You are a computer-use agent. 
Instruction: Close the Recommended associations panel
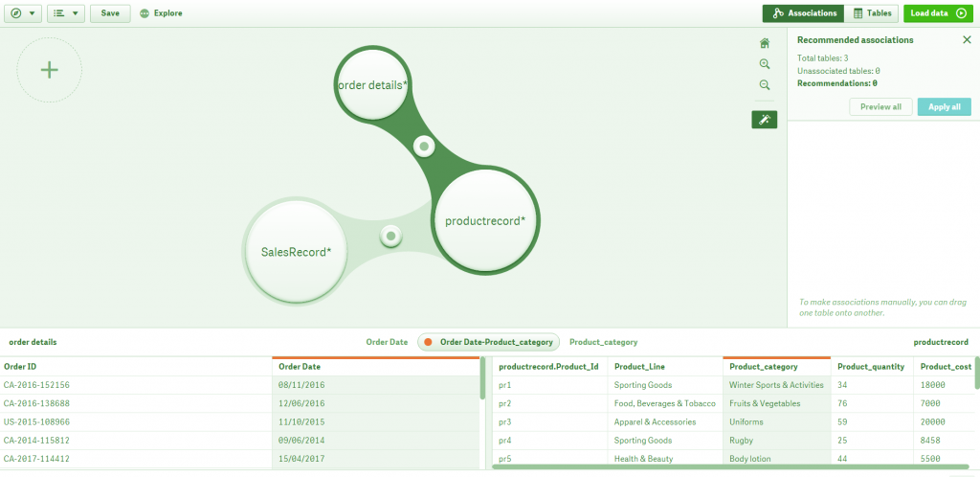(967, 40)
